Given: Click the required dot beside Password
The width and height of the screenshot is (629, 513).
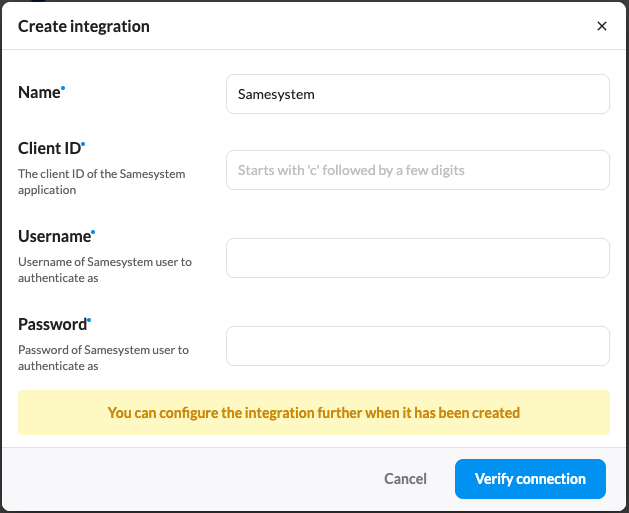Looking at the screenshot, I should (x=88, y=320).
